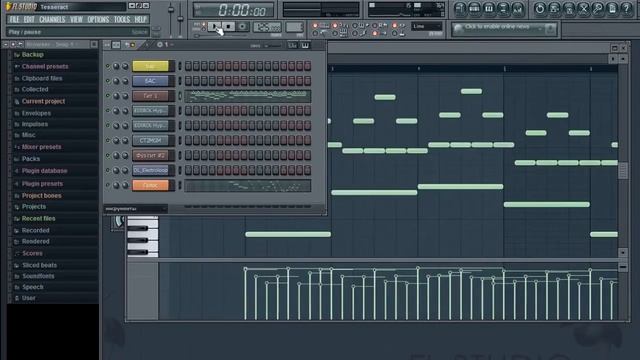Open the HELP menu
Image resolution: width=640 pixels, height=360 pixels.
pyautogui.click(x=140, y=20)
